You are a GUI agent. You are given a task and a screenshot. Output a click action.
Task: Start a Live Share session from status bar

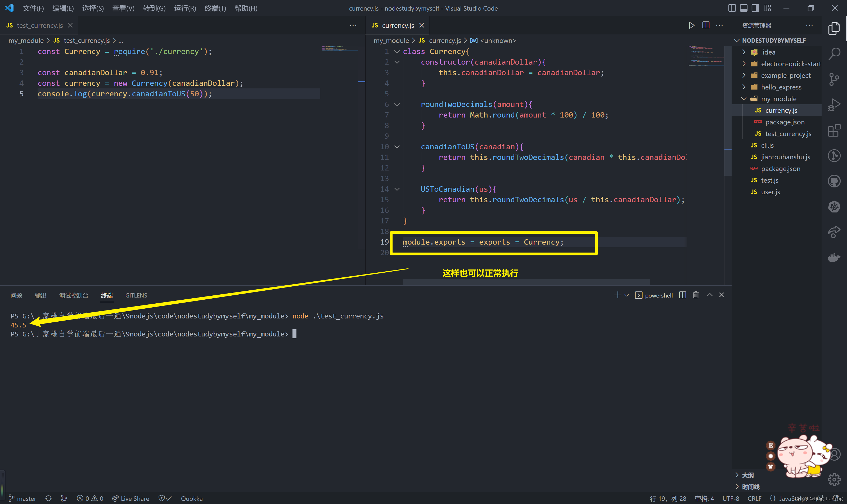coord(131,498)
